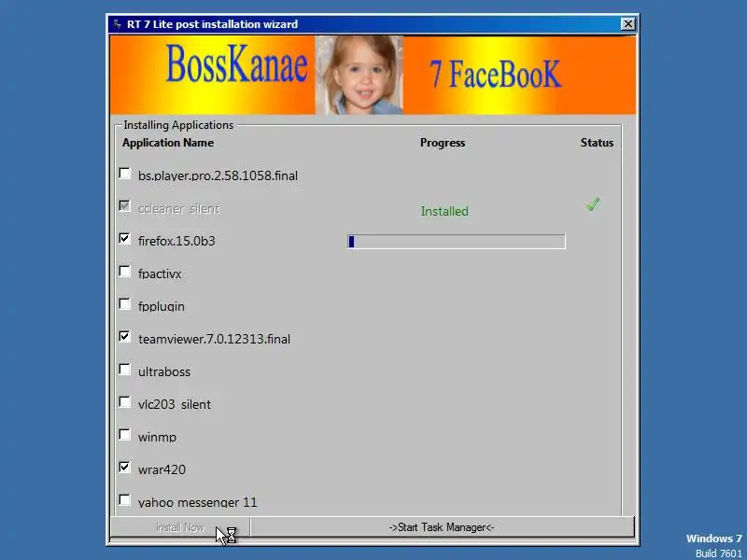747x560 pixels.
Task: Click the Windows 7 Build 7601 desktop watermark
Action: point(714,546)
